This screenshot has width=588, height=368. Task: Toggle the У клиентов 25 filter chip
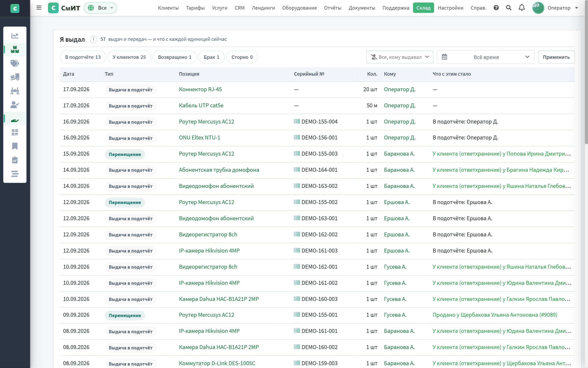[x=129, y=57]
